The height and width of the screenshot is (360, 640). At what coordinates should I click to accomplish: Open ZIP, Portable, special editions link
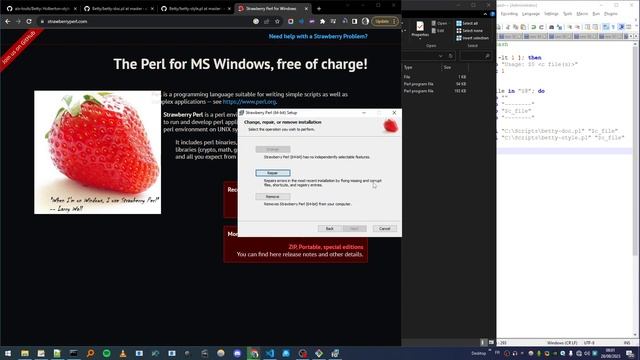coord(326,247)
